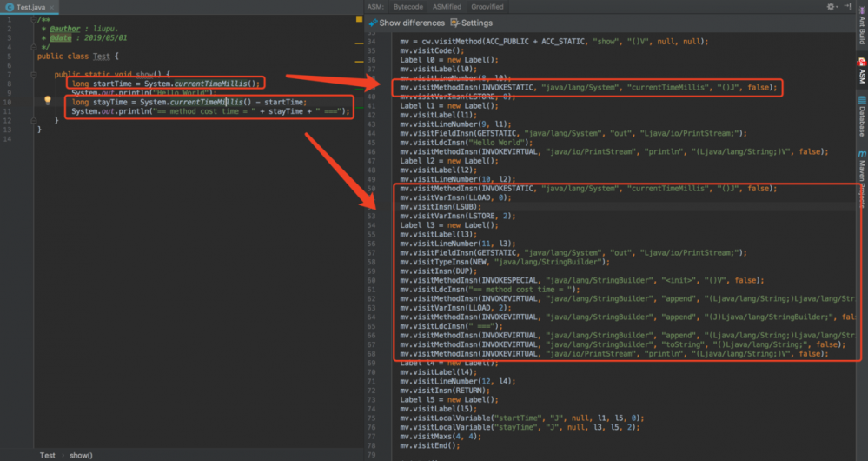Switch to the Bytecode tab

point(408,7)
